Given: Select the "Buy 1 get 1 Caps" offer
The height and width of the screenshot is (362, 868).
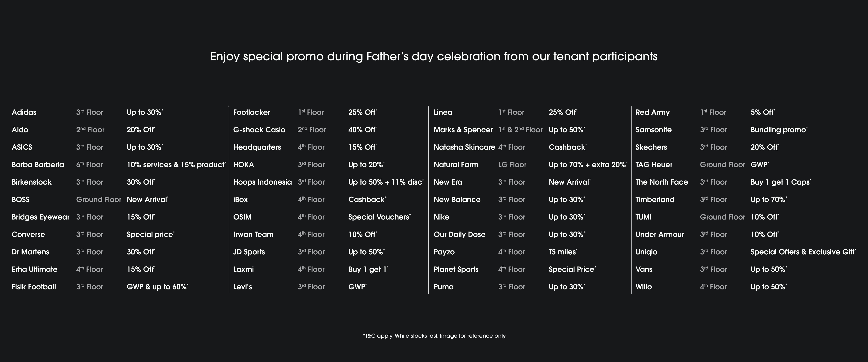Looking at the screenshot, I should 780,182.
